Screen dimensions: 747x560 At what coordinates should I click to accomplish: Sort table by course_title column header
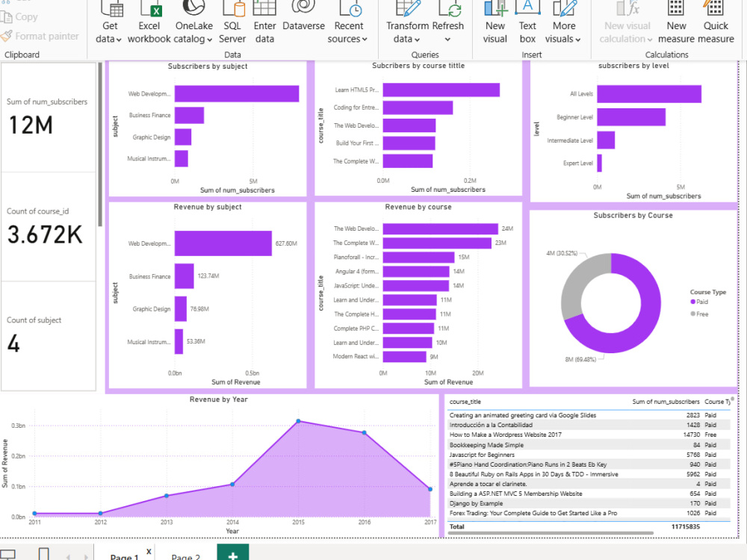tap(465, 402)
